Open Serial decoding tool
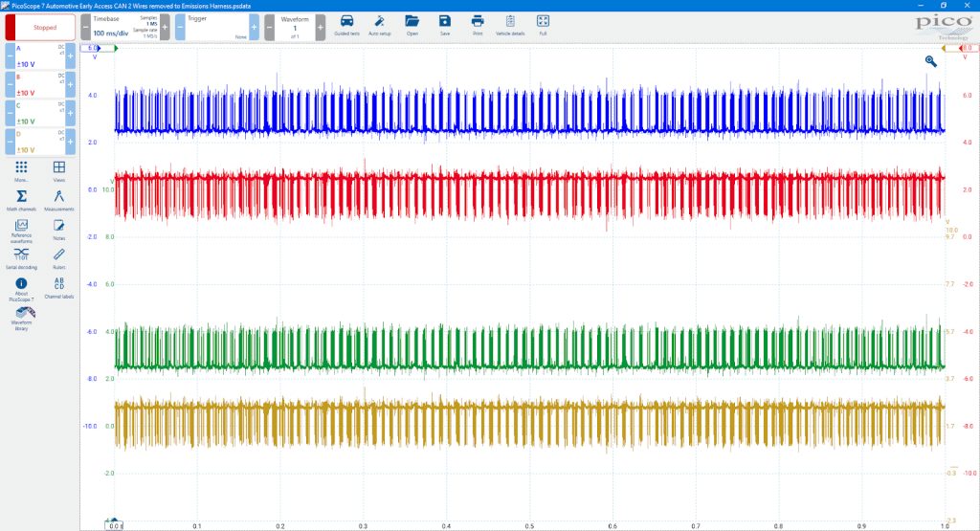The width and height of the screenshot is (980, 531). pos(21,258)
